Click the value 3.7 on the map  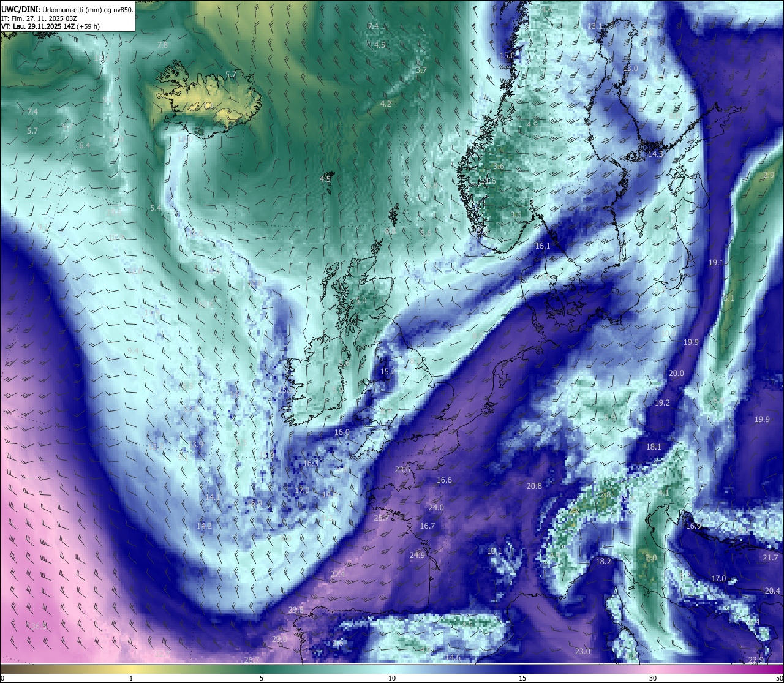tap(421, 70)
